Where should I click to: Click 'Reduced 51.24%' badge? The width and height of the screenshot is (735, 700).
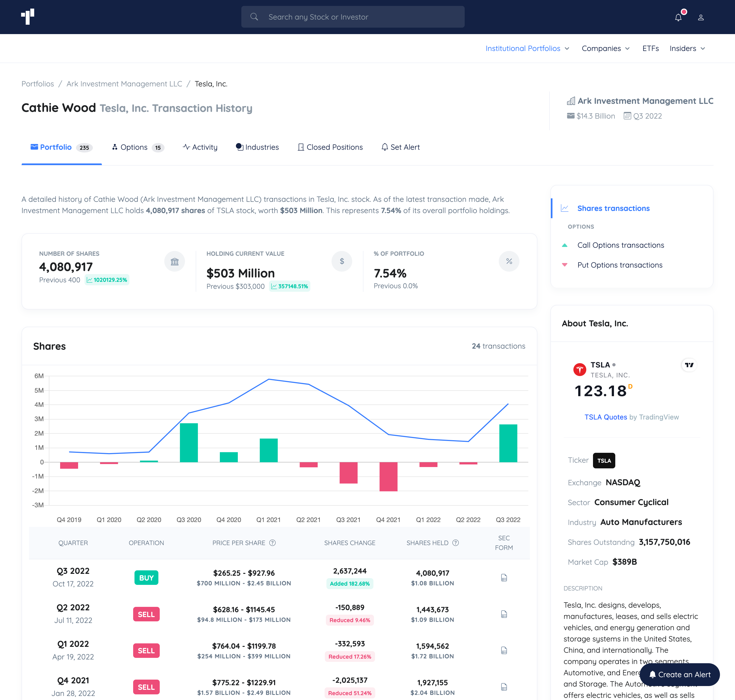(350, 694)
